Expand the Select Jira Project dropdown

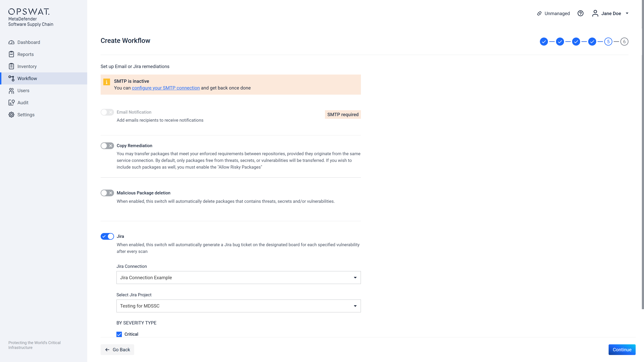(238, 306)
